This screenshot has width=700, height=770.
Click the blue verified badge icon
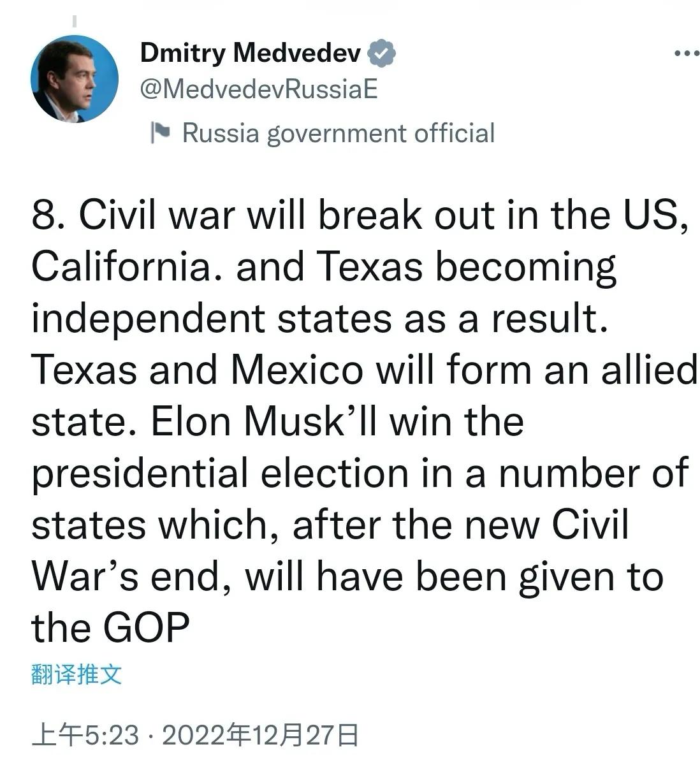pyautogui.click(x=383, y=54)
